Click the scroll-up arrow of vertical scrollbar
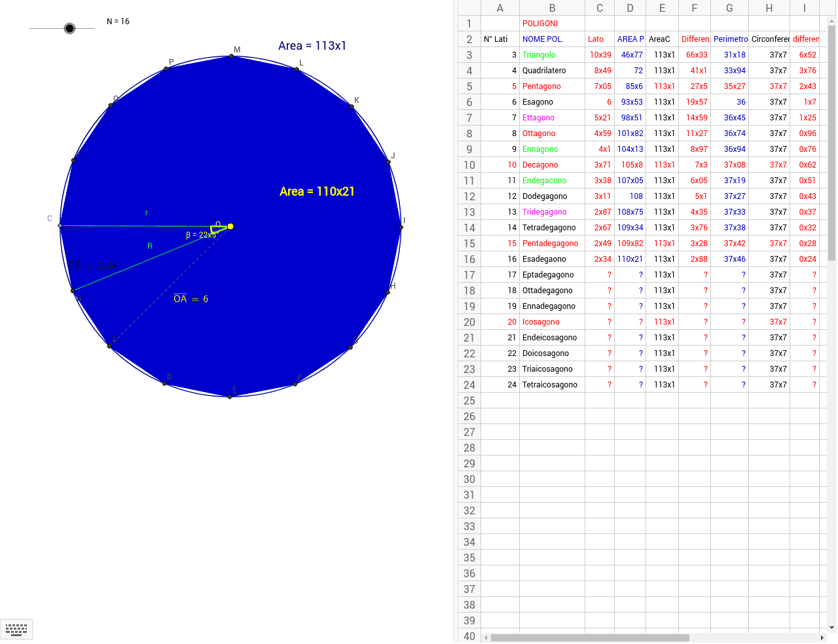The image size is (838, 644). coord(831,21)
